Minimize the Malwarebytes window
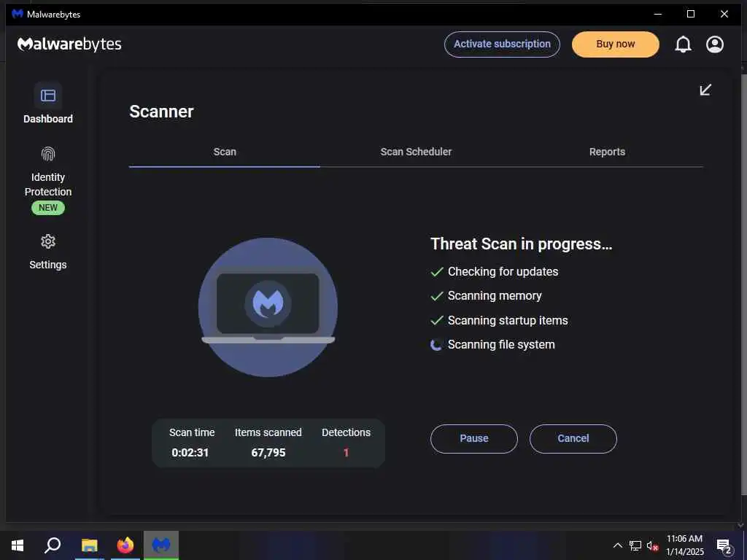The width and height of the screenshot is (747, 560). pos(658,14)
